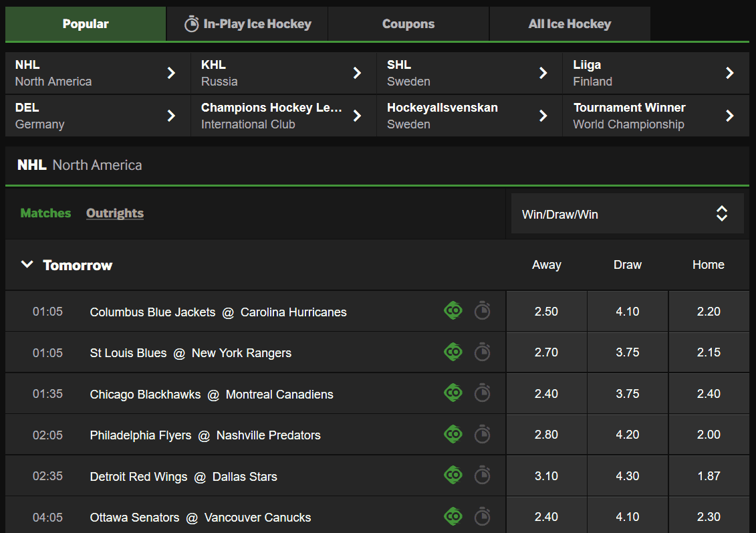
Task: Select Montreal Canadiens home odds 2.40
Action: click(x=709, y=394)
